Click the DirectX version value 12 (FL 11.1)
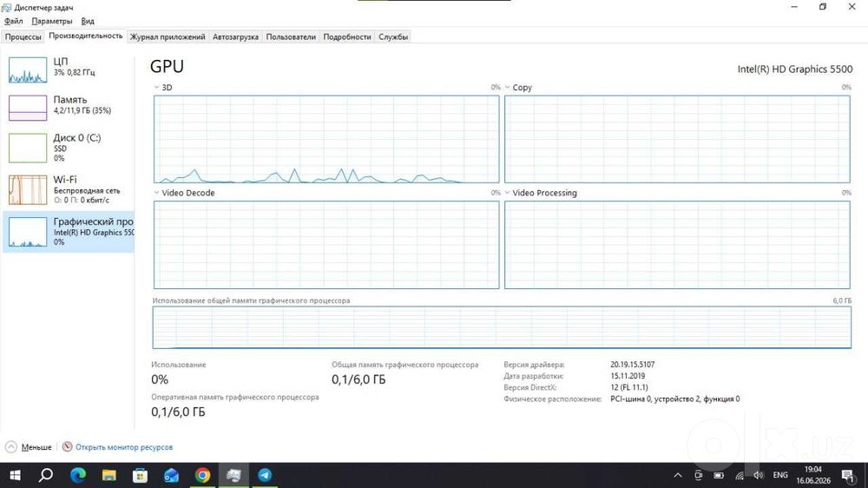Viewport: 868px width, 488px height. 628,387
